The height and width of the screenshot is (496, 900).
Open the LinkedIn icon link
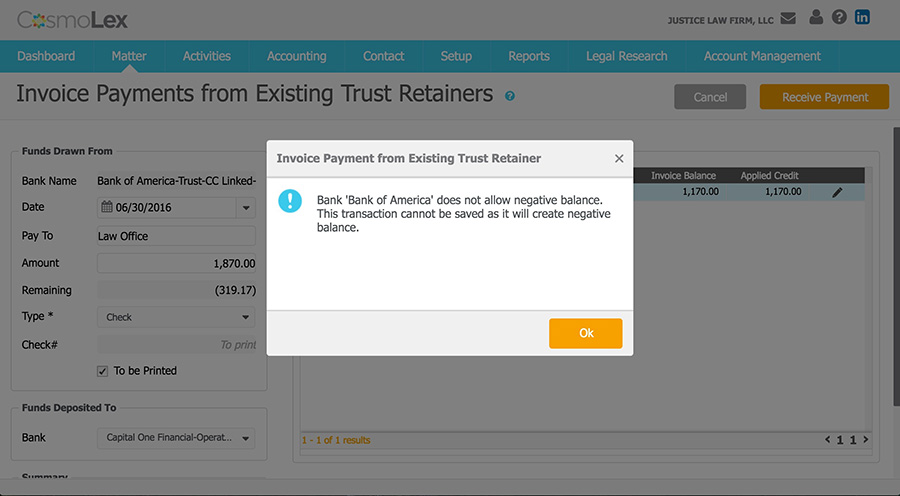[862, 18]
